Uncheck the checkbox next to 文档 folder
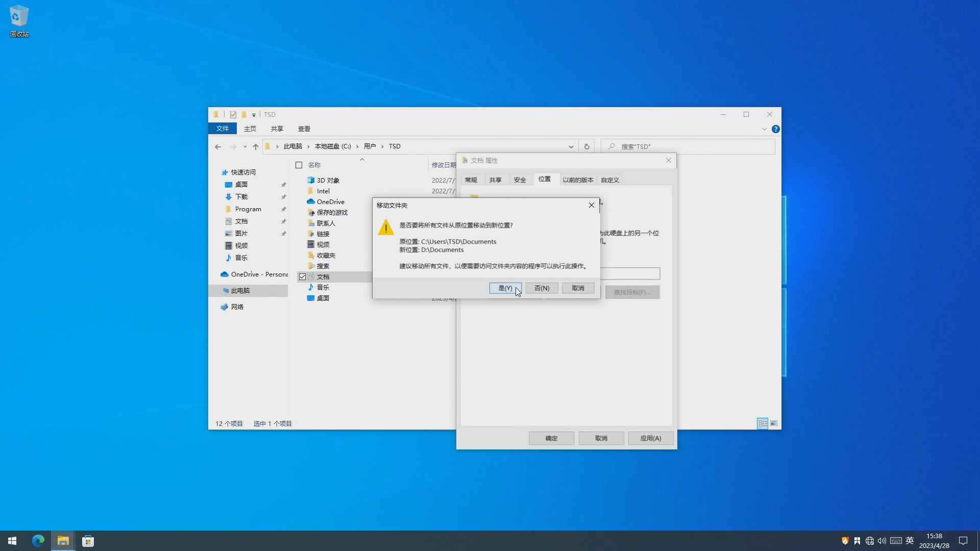Image resolution: width=980 pixels, height=551 pixels. click(302, 277)
